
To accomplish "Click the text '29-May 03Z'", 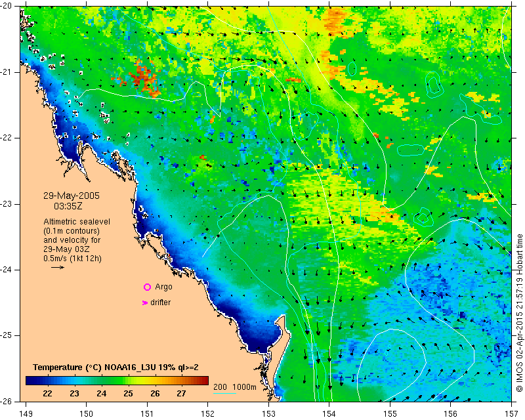I will [66, 249].
